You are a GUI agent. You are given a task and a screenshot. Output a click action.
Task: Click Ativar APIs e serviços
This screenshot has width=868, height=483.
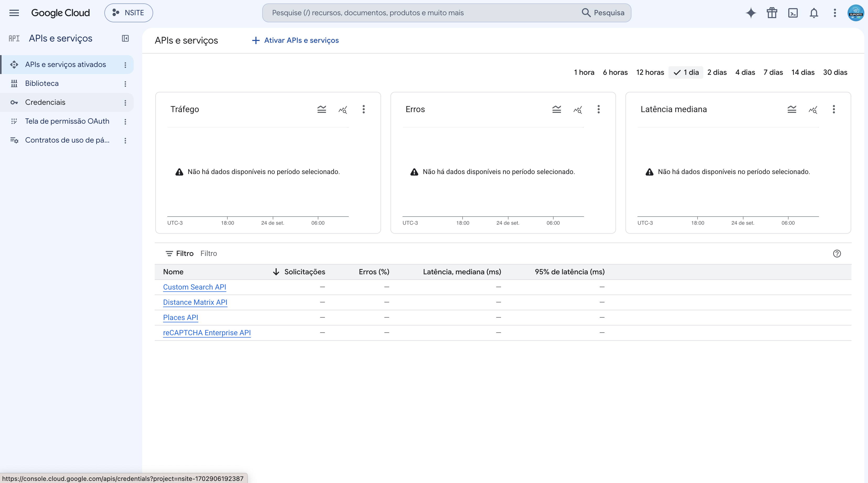click(x=295, y=40)
